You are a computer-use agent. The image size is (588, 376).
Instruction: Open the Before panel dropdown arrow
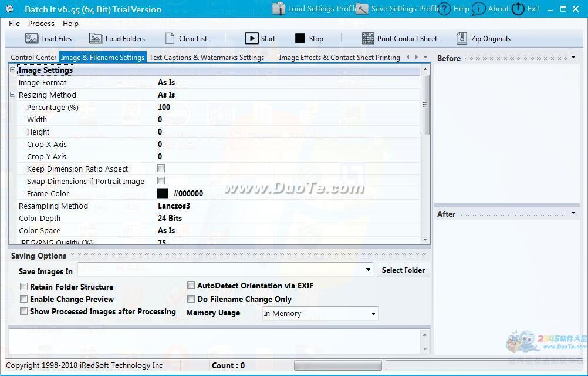[x=573, y=58]
